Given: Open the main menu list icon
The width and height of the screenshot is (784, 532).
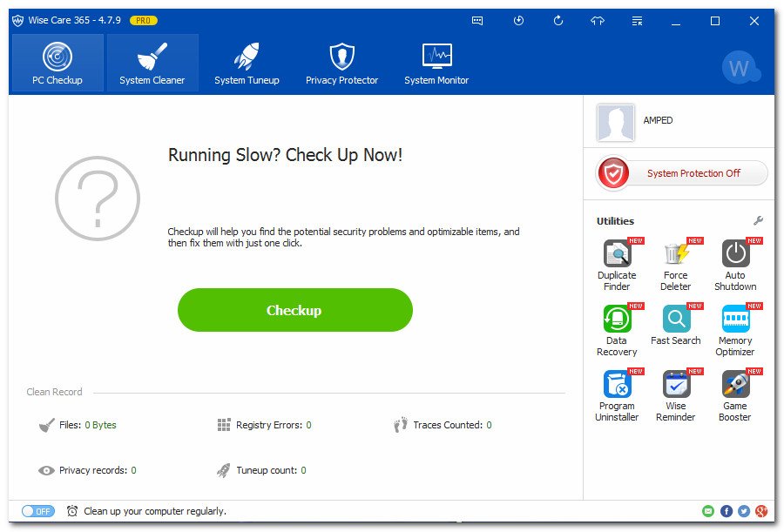Looking at the screenshot, I should (x=637, y=21).
